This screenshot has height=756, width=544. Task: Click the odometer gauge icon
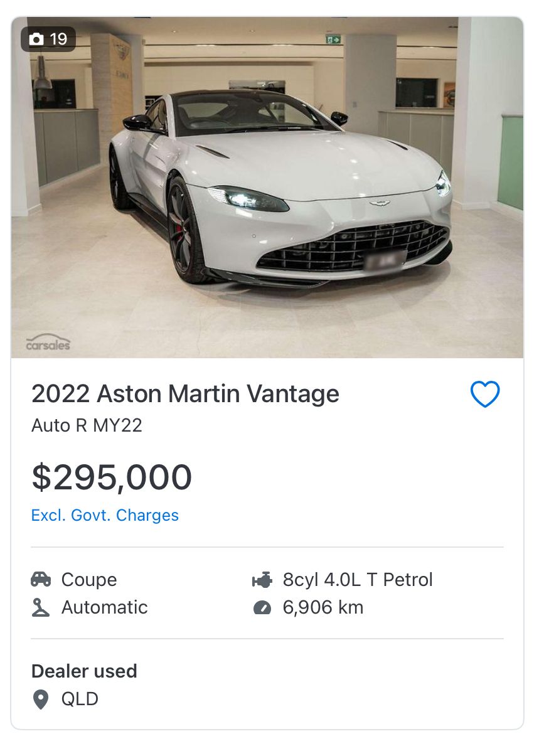click(262, 607)
